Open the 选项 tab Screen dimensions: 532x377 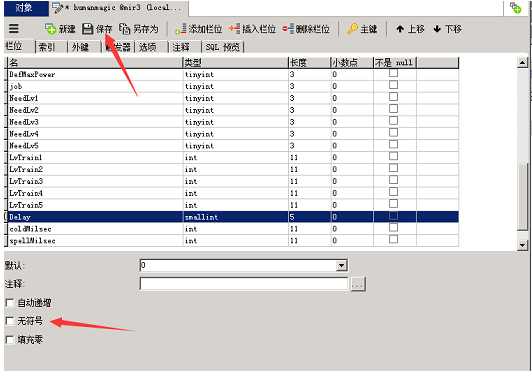[151, 47]
